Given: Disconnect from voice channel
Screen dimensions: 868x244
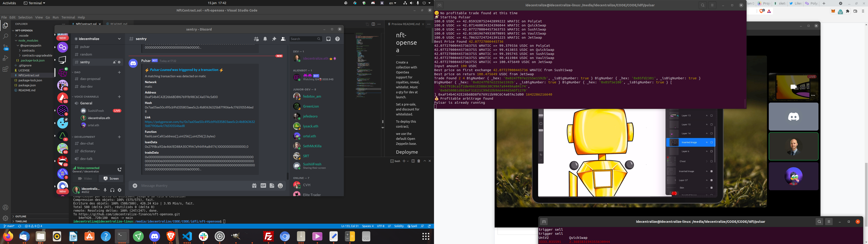Looking at the screenshot, I should pyautogui.click(x=119, y=169).
